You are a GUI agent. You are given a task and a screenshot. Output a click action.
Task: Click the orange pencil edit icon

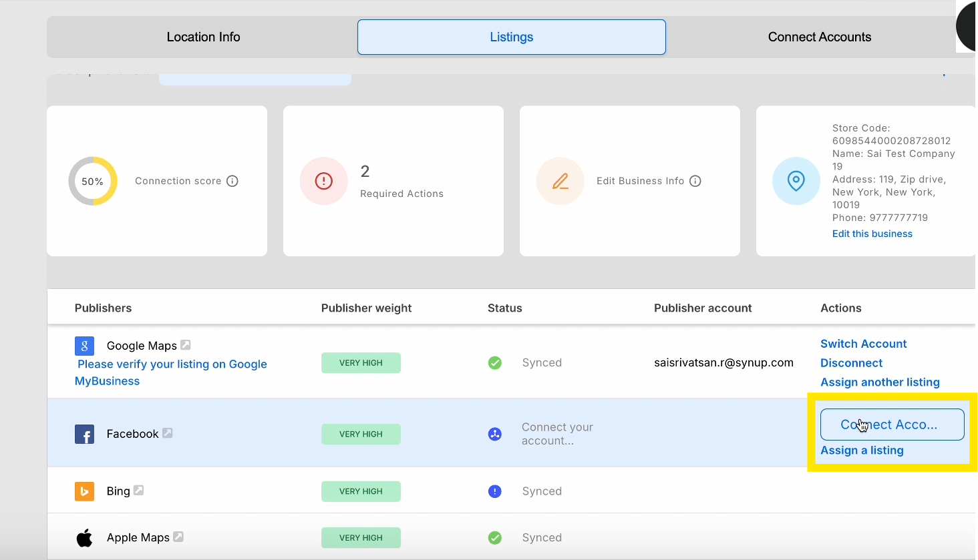coord(560,181)
